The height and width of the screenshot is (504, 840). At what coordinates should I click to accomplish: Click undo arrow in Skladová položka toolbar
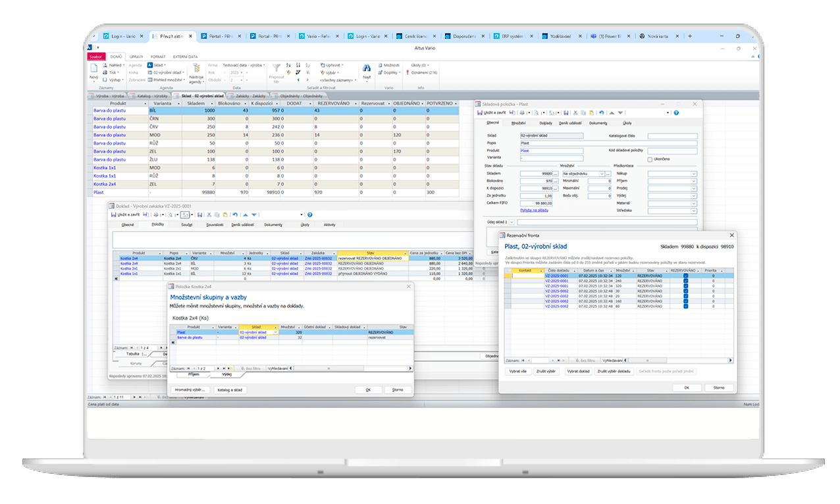(601, 113)
